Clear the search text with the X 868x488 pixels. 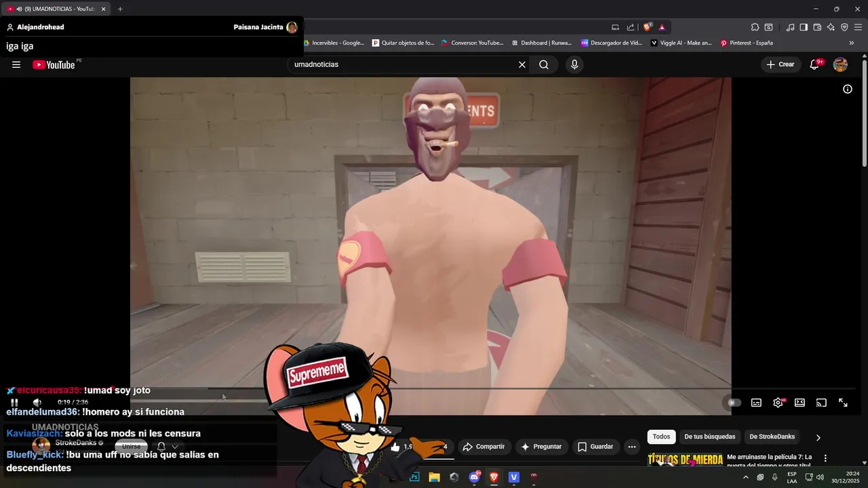pyautogui.click(x=522, y=64)
